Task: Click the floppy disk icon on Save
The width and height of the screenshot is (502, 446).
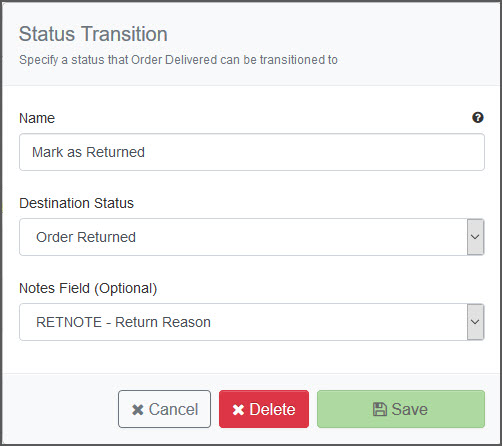Action: 380,409
